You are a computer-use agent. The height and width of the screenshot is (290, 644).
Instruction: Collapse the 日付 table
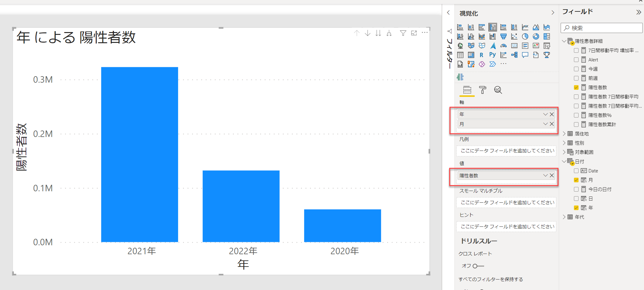[564, 161]
